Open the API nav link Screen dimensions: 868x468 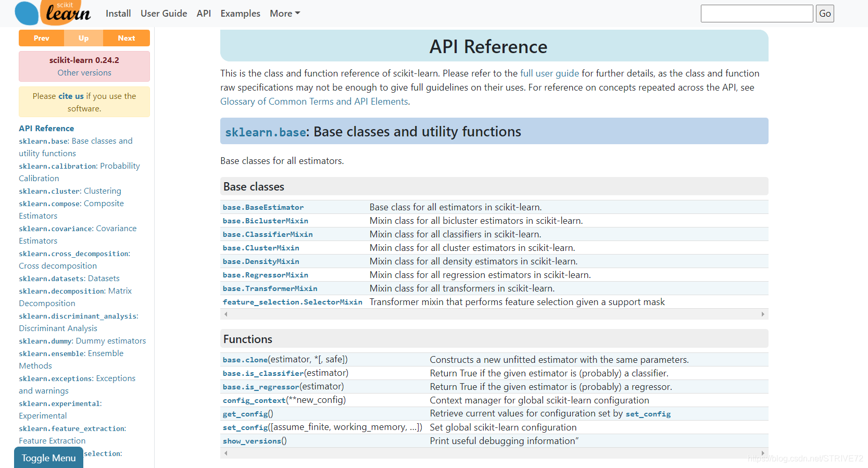(x=204, y=14)
